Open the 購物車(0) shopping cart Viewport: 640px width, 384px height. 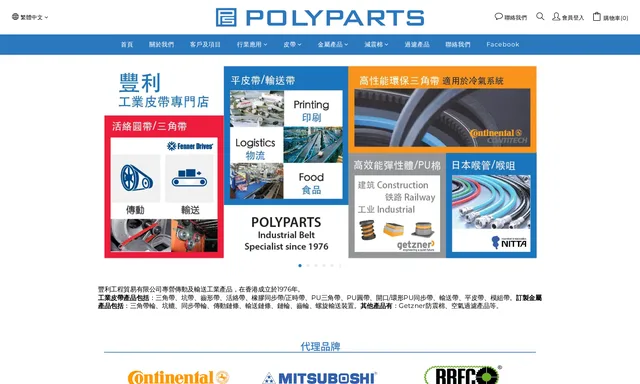pos(611,17)
